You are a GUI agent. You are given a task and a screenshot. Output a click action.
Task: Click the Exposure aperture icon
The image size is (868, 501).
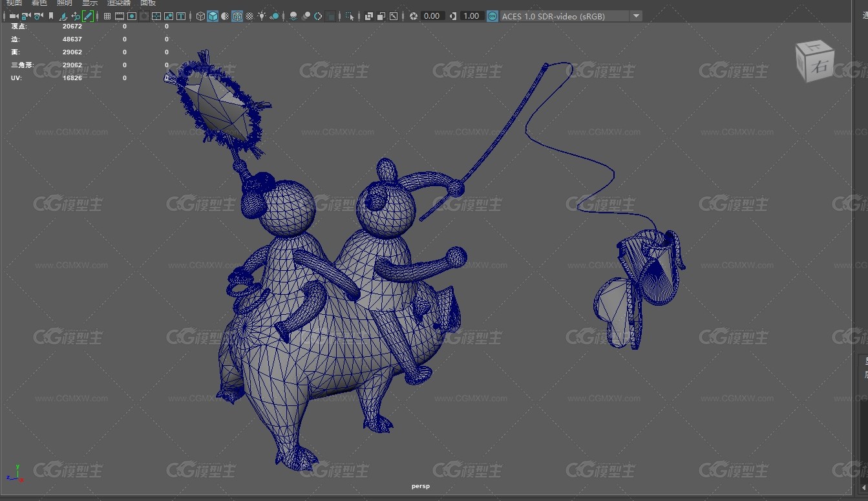(x=413, y=16)
